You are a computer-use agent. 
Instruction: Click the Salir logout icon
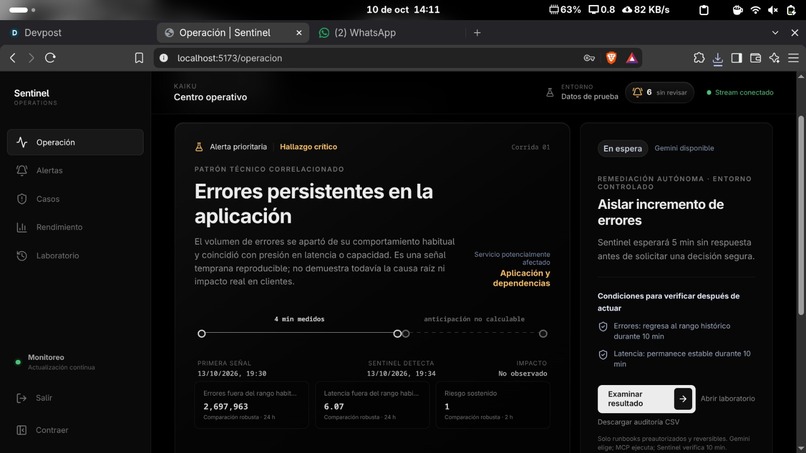point(22,398)
